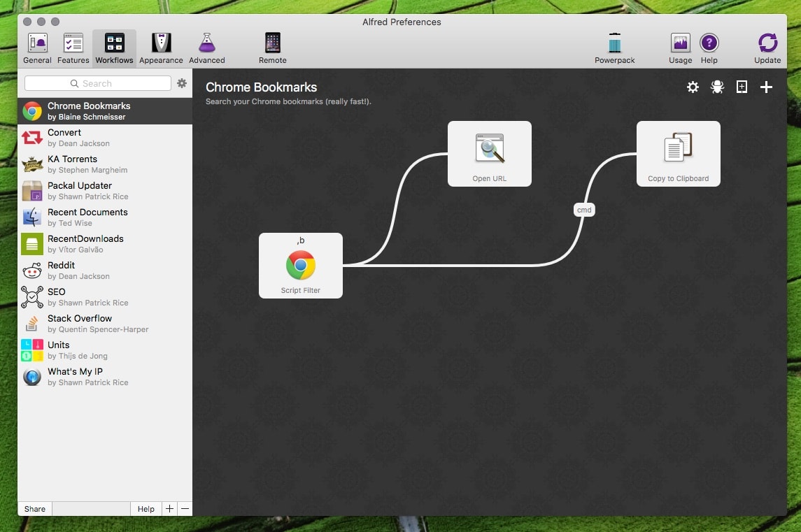The height and width of the screenshot is (532, 801).
Task: Select the SEO workflow
Action: click(105, 296)
